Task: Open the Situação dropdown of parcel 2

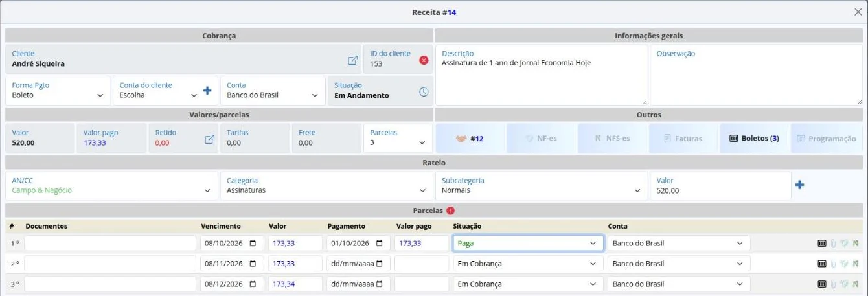Action: 528,264
